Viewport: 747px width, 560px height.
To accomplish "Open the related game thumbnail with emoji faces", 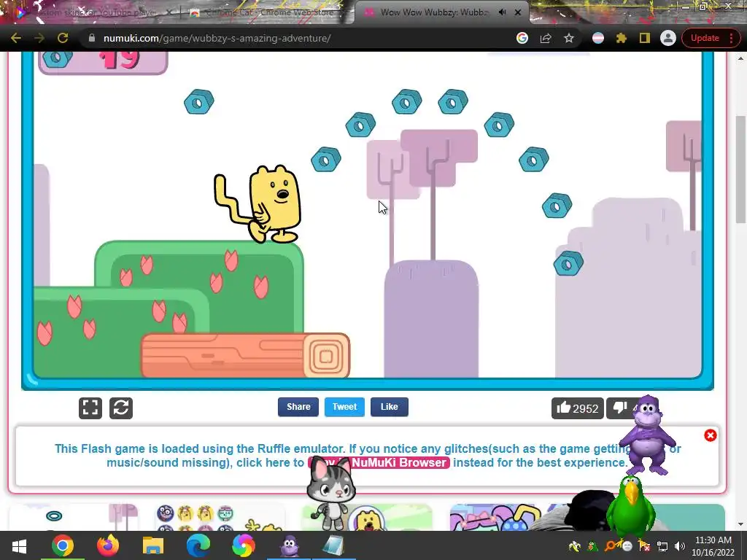I will pyautogui.click(x=219, y=517).
